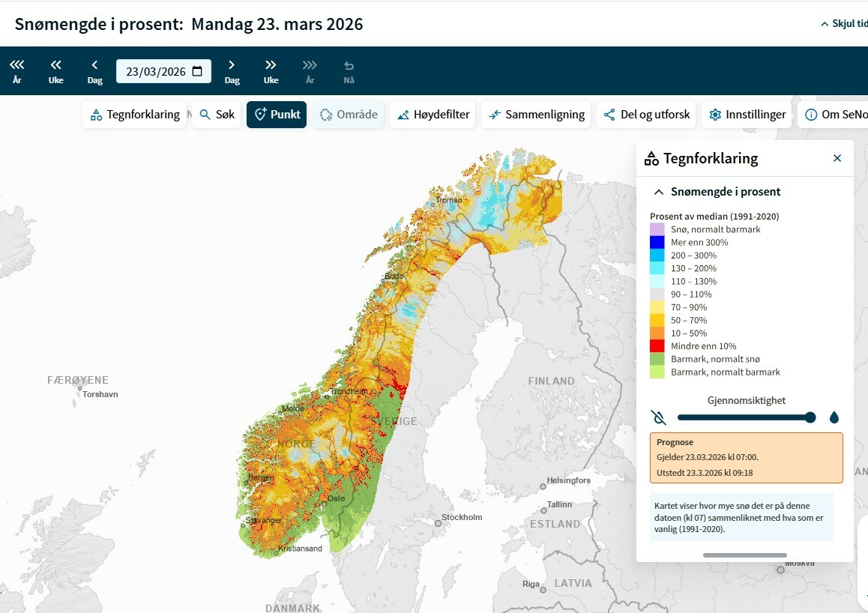Click the no-transparency droplet icon
The image size is (868, 613).
click(x=658, y=417)
